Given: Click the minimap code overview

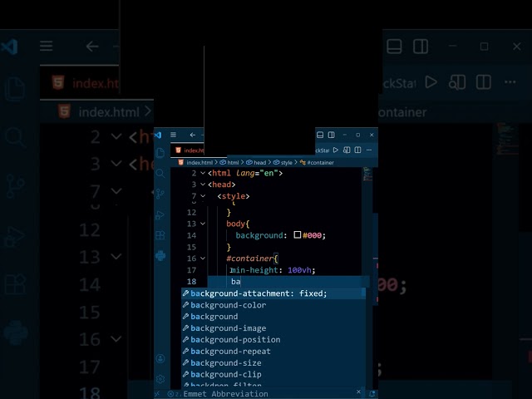Looking at the screenshot, I should [x=367, y=174].
